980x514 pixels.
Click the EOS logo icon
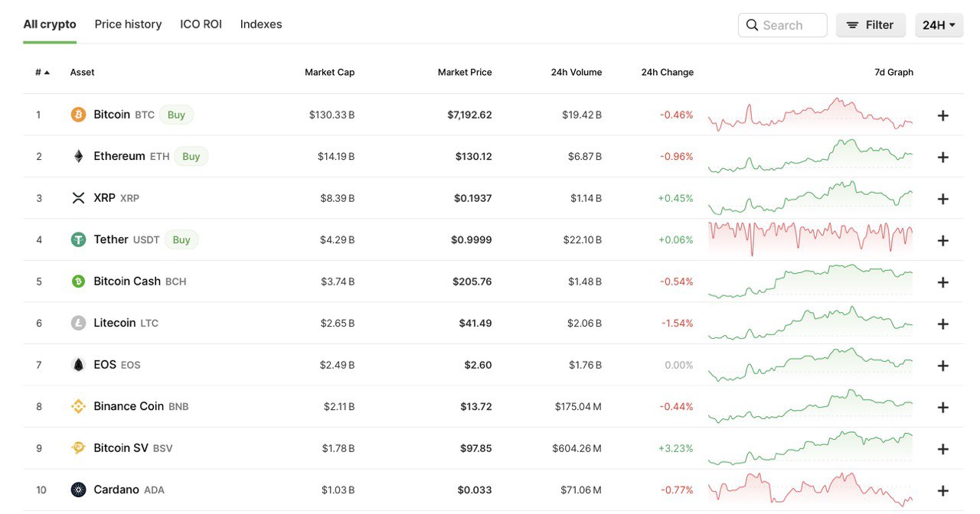(78, 365)
